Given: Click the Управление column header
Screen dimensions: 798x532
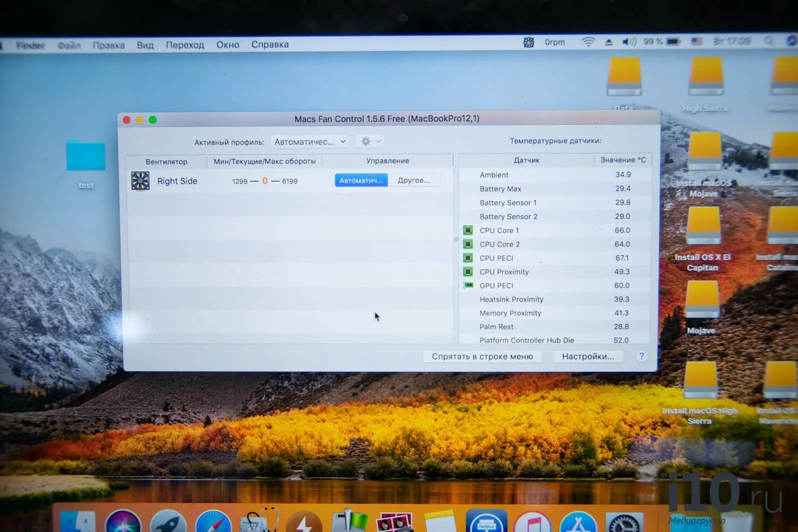Looking at the screenshot, I should [x=388, y=161].
